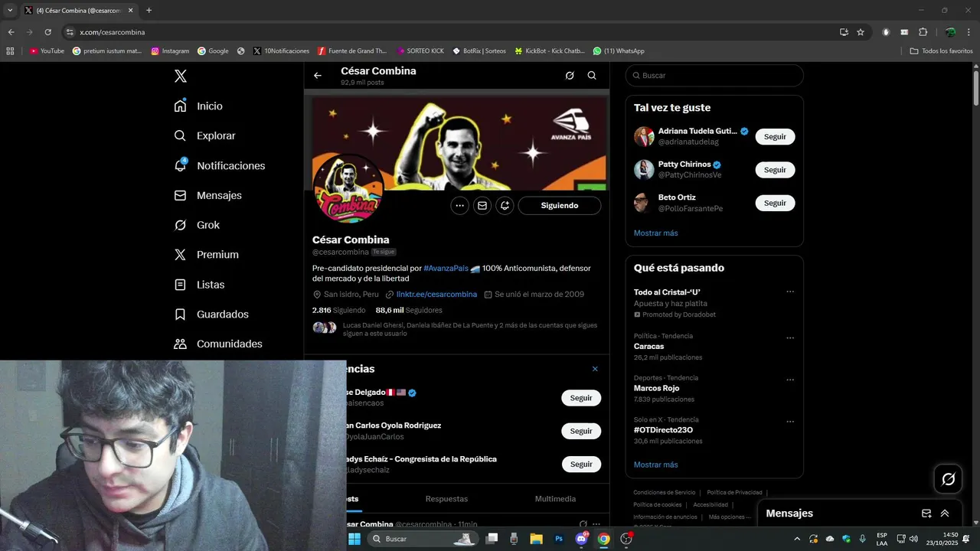980x551 pixels.
Task: Open the Marcos Rojo trend
Action: point(656,388)
